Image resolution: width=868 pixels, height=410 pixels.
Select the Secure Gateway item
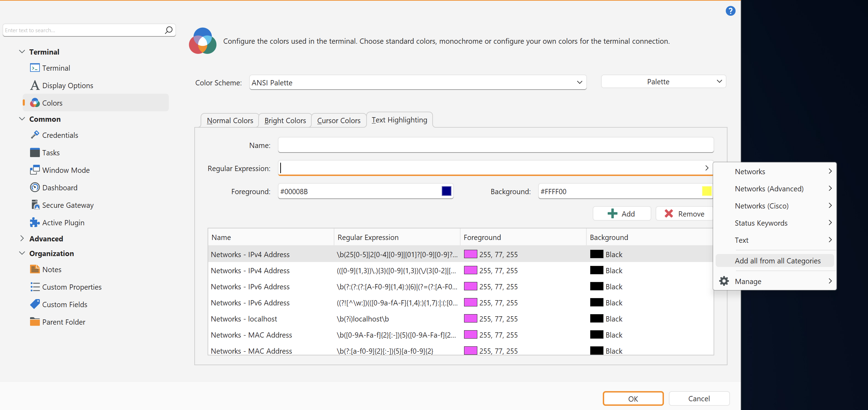[67, 205]
